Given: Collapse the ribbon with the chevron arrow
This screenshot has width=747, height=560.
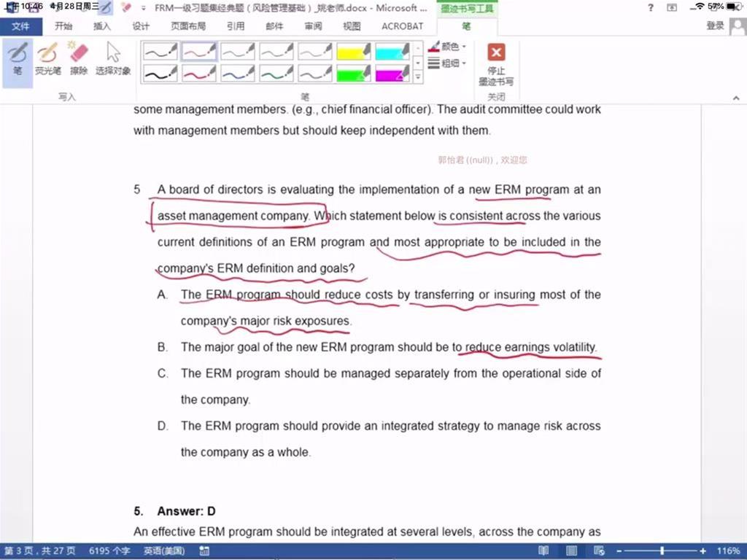Looking at the screenshot, I should pos(736,98).
